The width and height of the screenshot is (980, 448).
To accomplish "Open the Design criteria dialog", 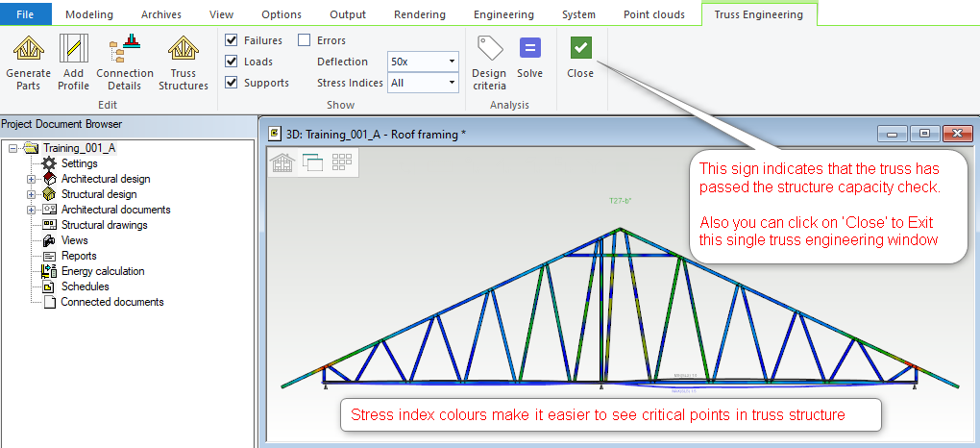I will 489,50.
